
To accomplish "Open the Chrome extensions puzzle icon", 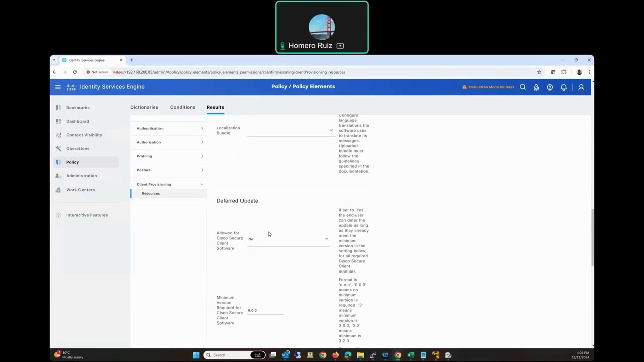I will click(564, 72).
